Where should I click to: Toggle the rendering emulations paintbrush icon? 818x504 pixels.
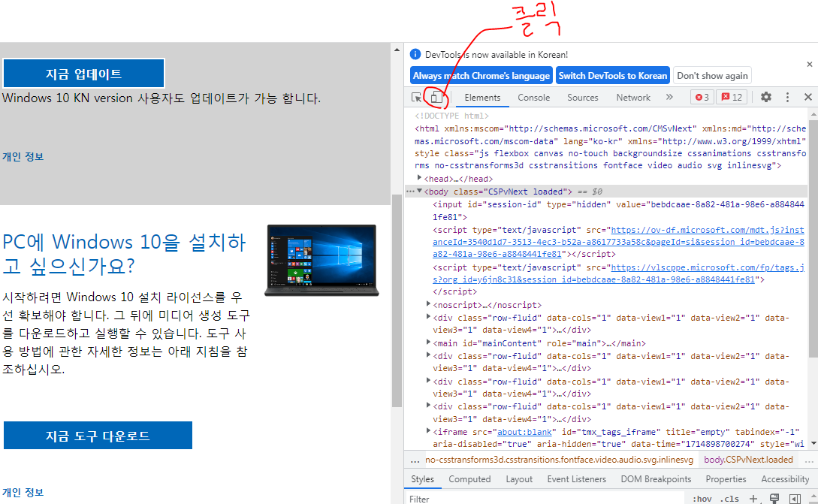pos(774,499)
